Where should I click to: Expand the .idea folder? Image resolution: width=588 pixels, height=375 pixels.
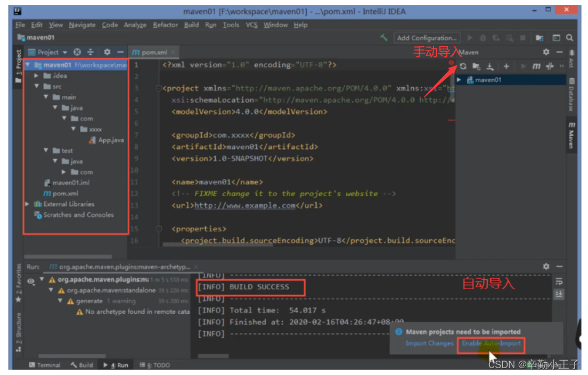37,76
